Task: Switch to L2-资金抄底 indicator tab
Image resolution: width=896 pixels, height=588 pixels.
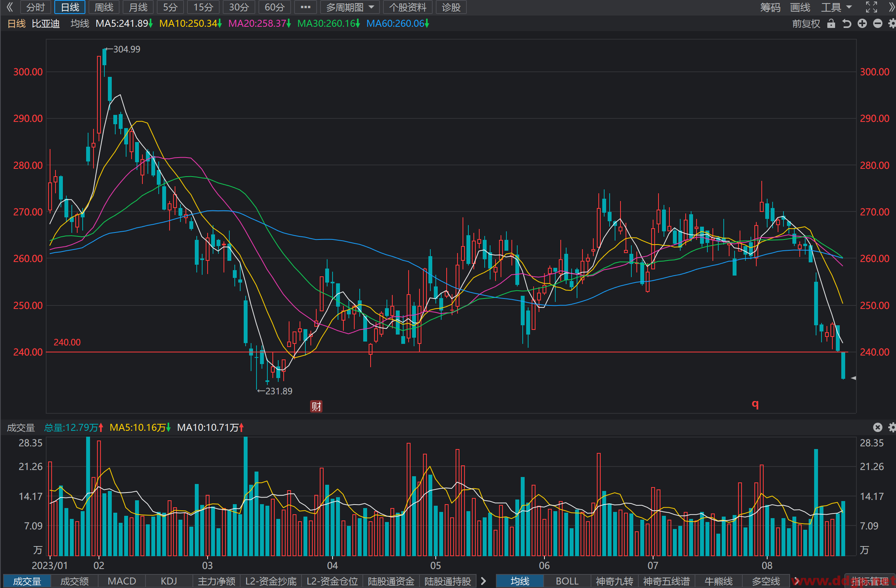Action: tap(271, 581)
